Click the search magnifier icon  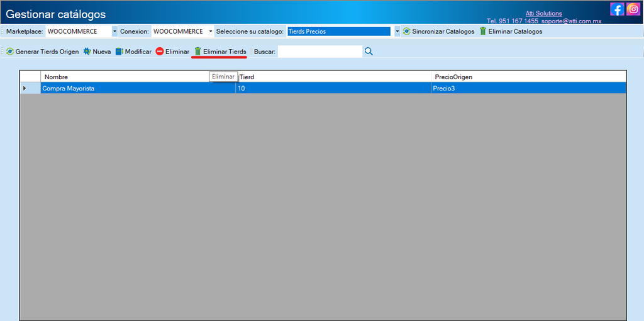pos(369,52)
